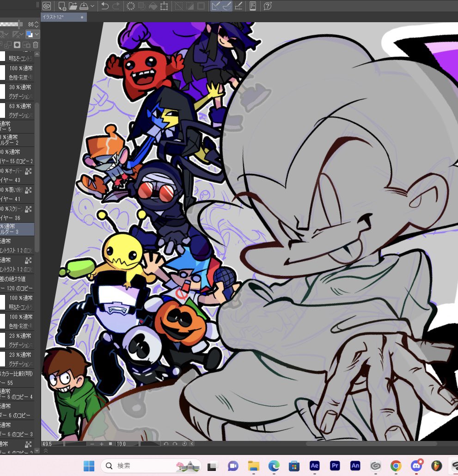Open Clip Studio launcher icon in toolbar
The width and height of the screenshot is (458, 476).
(46, 6)
